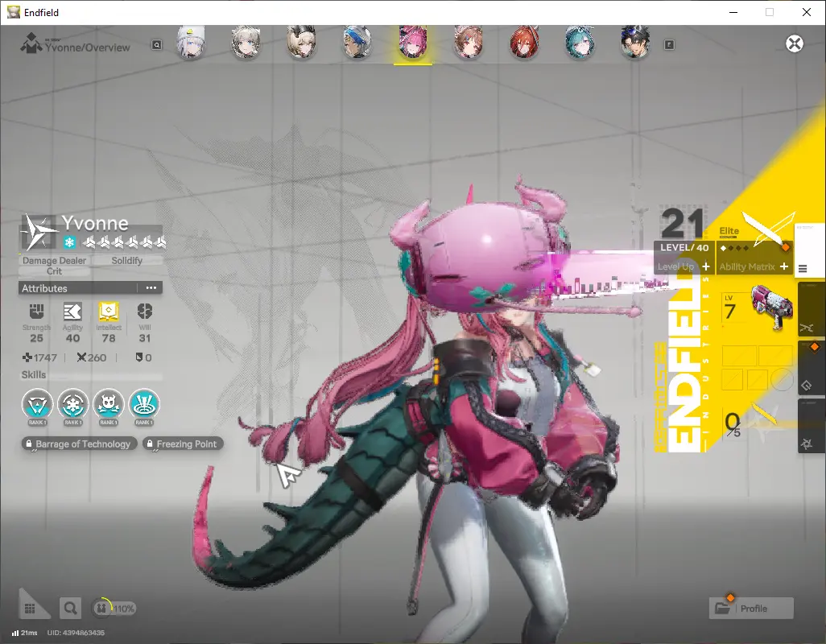The width and height of the screenshot is (826, 644).
Task: Select the operator portrait wearing a blue cap
Action: click(357, 42)
